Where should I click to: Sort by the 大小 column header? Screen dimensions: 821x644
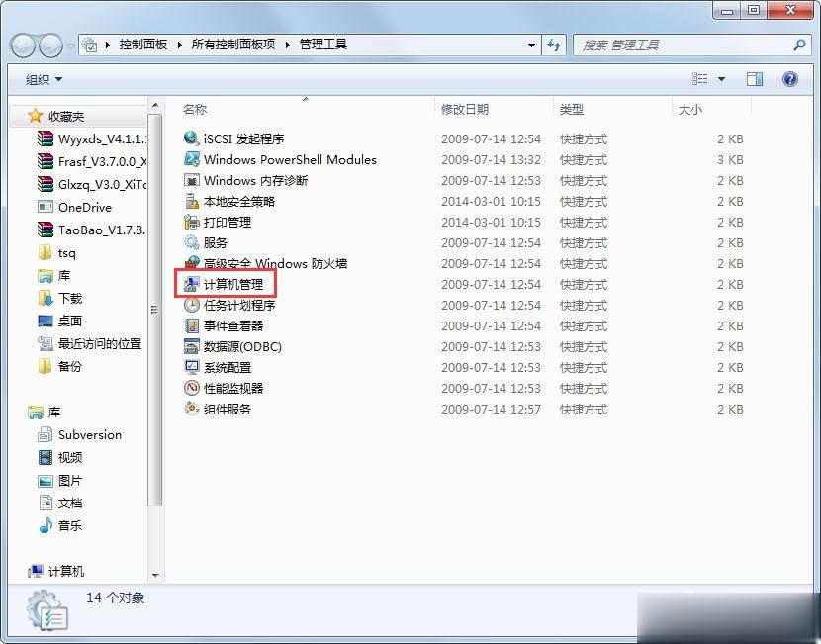click(689, 110)
